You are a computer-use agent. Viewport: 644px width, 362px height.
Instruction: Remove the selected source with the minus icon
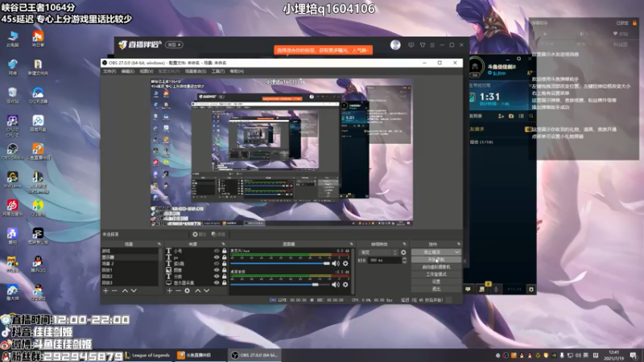178,290
